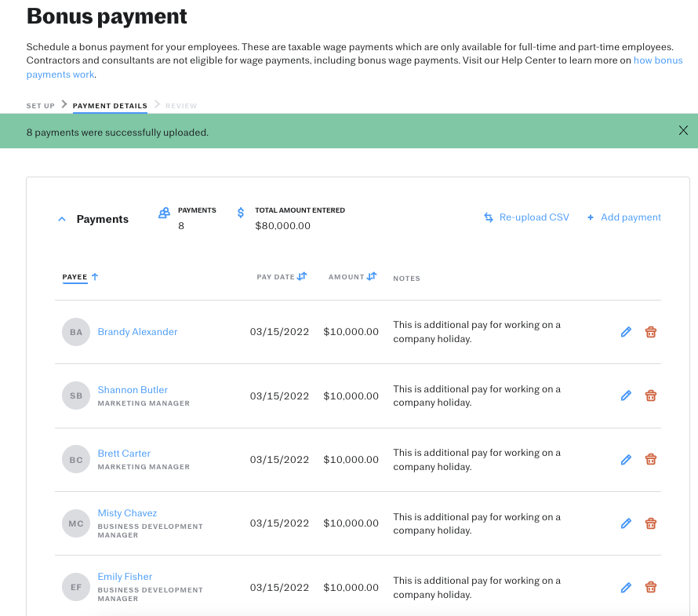Click Re-upload CSV
698x616 pixels.
click(526, 217)
